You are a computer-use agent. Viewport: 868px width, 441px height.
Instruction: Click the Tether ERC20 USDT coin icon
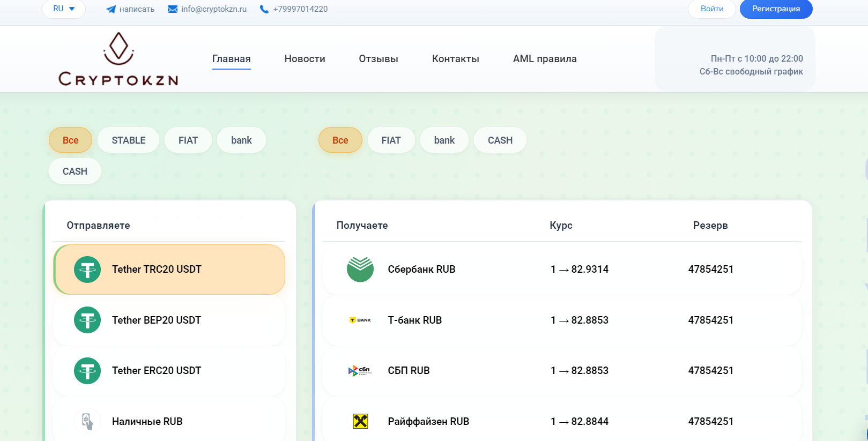click(87, 371)
